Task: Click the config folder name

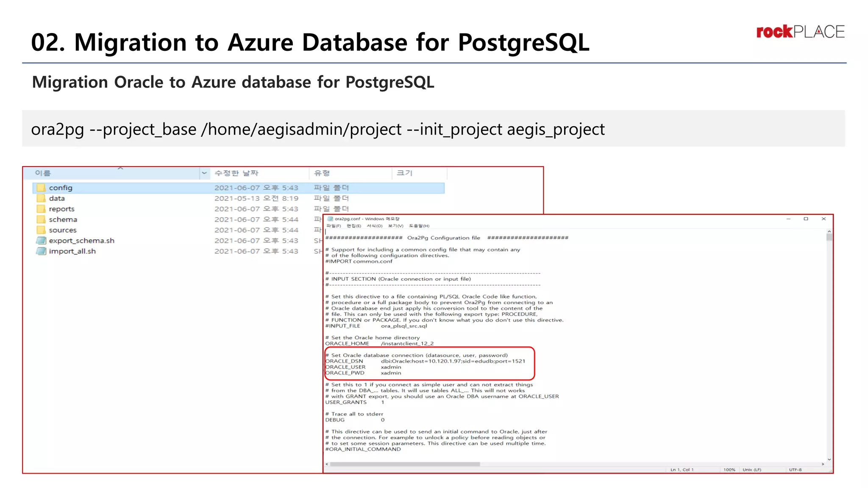Action: tap(61, 188)
